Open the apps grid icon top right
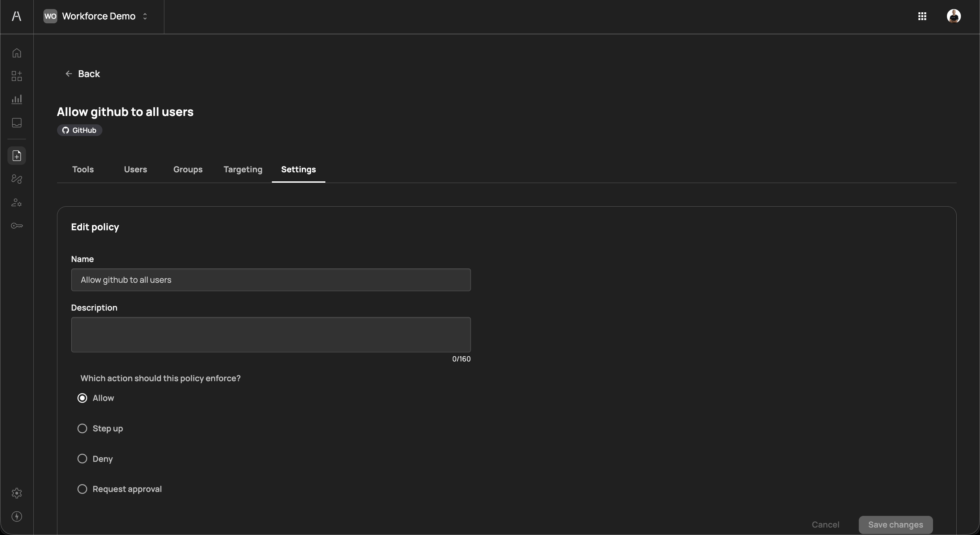 922,16
